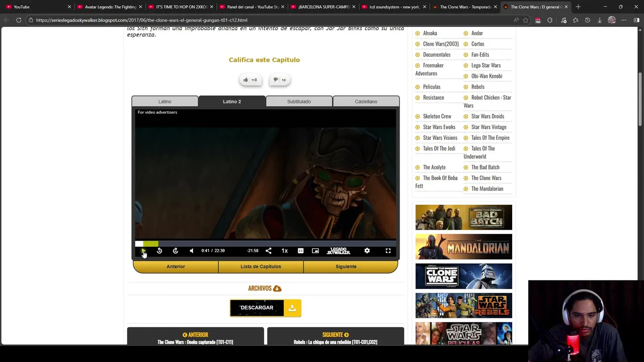Switch to the Subtitulado tab

(x=299, y=102)
